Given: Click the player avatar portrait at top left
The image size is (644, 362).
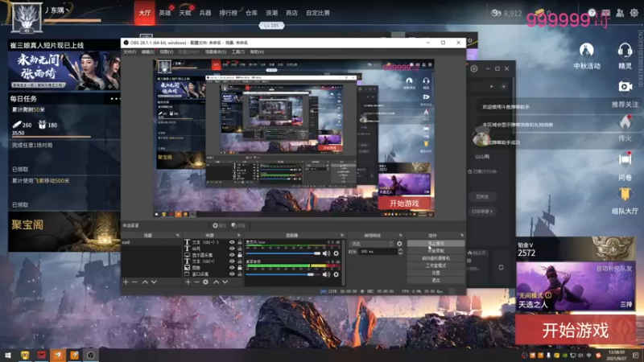Looking at the screenshot, I should coord(27,18).
